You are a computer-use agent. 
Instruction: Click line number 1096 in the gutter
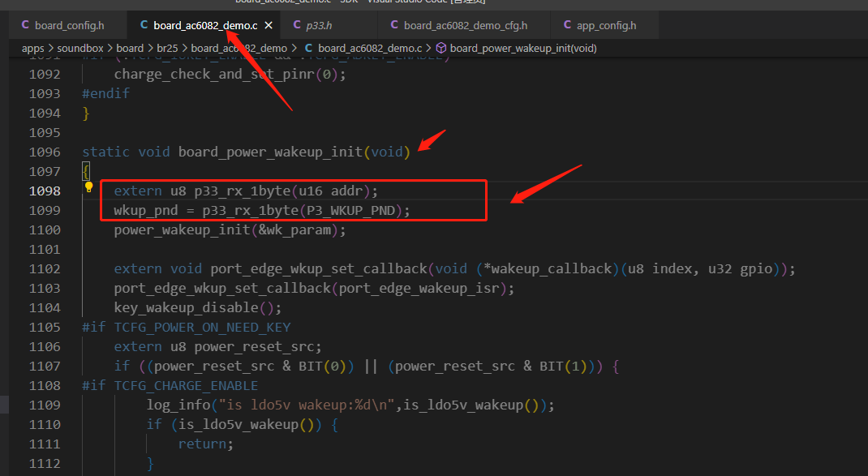[x=45, y=152]
